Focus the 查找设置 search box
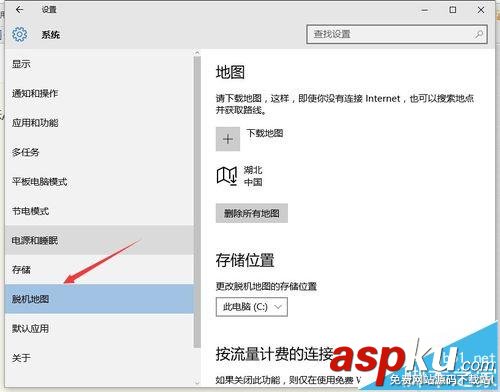Screen dimensions: 500x392 (397, 34)
